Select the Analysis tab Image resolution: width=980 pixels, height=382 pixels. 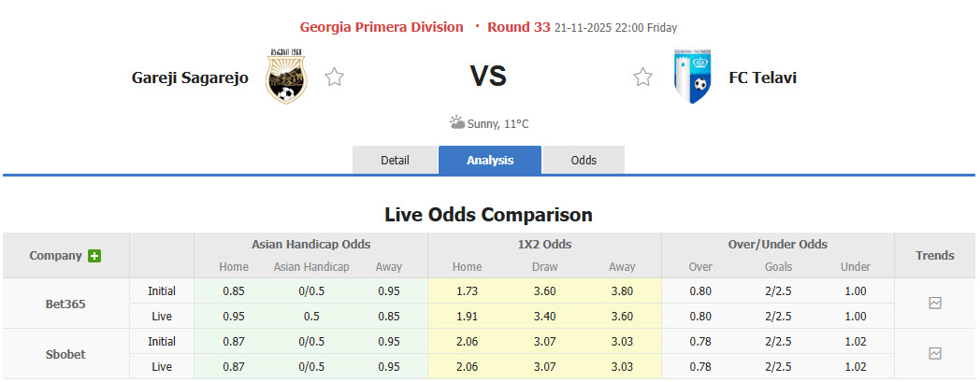tap(490, 160)
